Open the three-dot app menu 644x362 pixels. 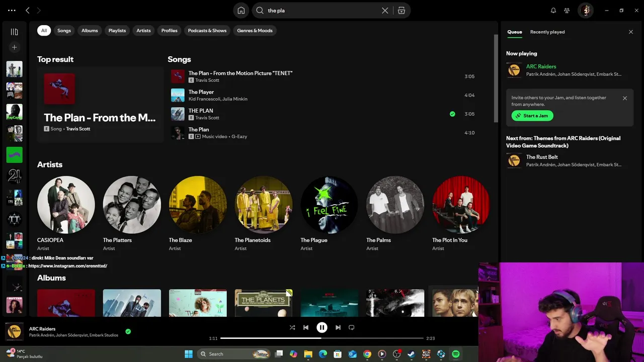point(12,11)
